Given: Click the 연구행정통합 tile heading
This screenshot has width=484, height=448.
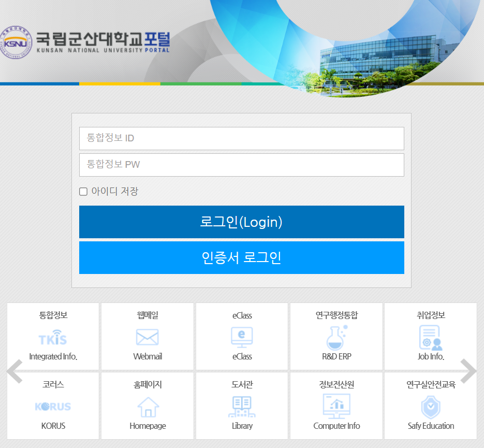Looking at the screenshot, I should [x=336, y=315].
